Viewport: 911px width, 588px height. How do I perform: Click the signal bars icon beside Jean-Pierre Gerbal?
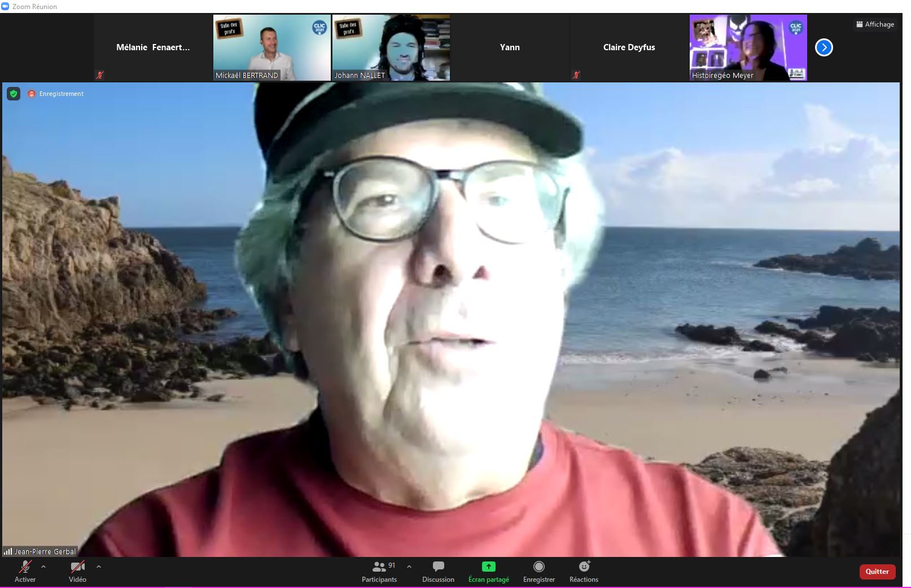pos(8,551)
